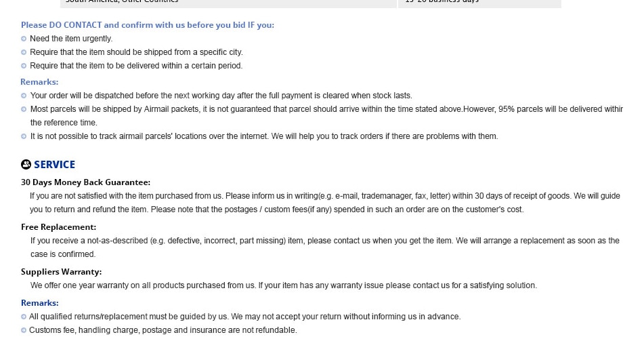Click the 'Free Replacement:' heading
Viewport: 644px width, 339px height.
58,227
